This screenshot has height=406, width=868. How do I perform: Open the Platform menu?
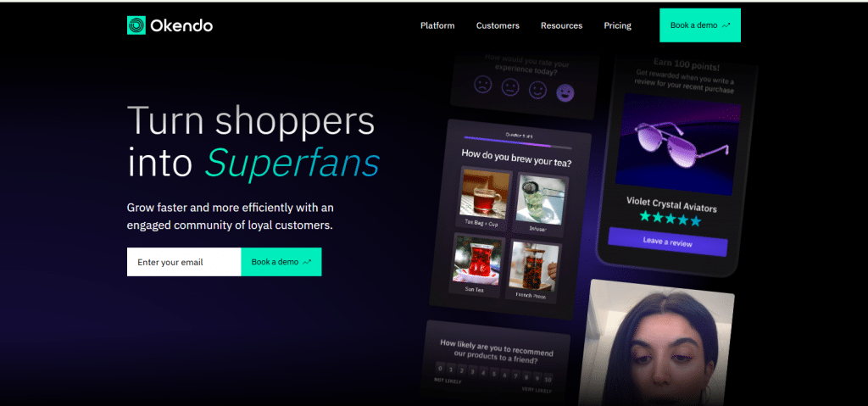coord(437,25)
